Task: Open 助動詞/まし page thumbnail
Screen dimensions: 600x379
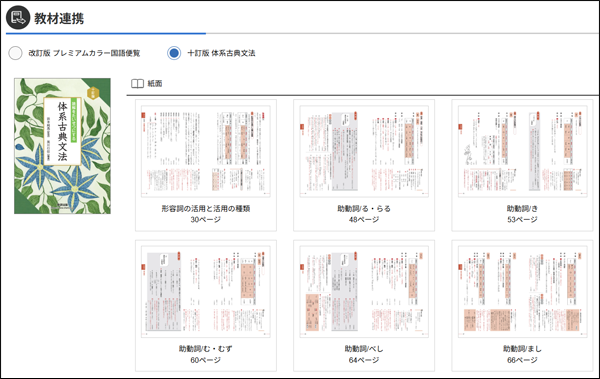Action: 522,292
